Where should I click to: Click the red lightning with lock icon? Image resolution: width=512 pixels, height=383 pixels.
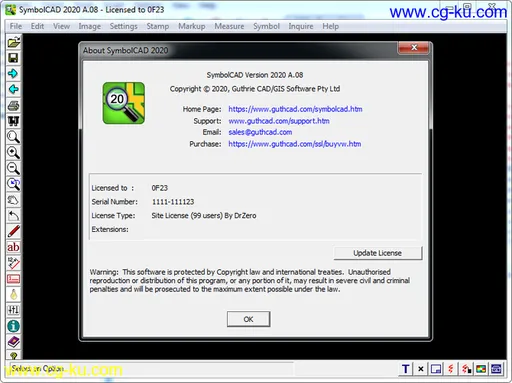(466, 369)
